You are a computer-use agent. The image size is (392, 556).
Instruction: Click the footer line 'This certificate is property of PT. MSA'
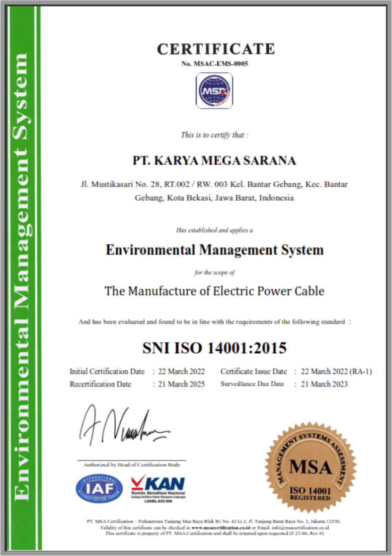click(214, 533)
